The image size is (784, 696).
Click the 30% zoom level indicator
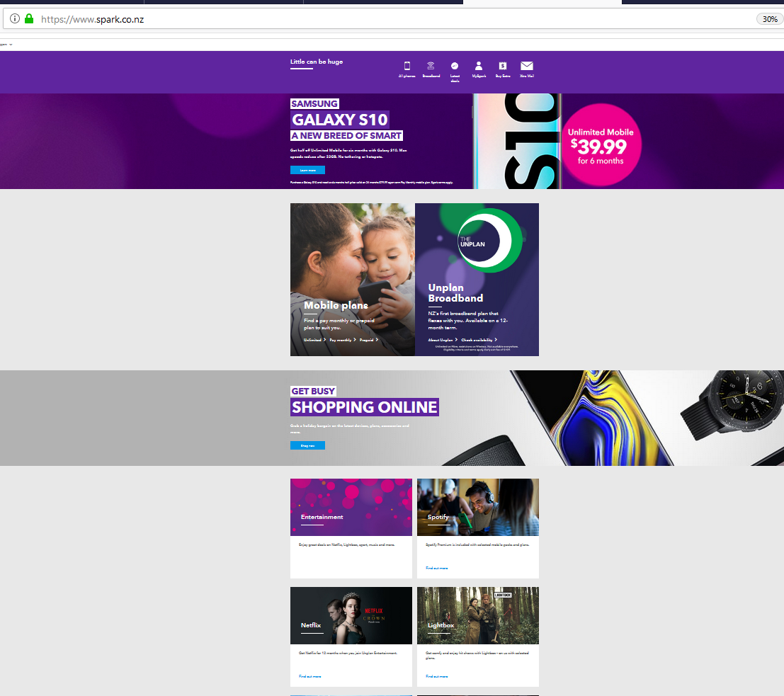770,19
